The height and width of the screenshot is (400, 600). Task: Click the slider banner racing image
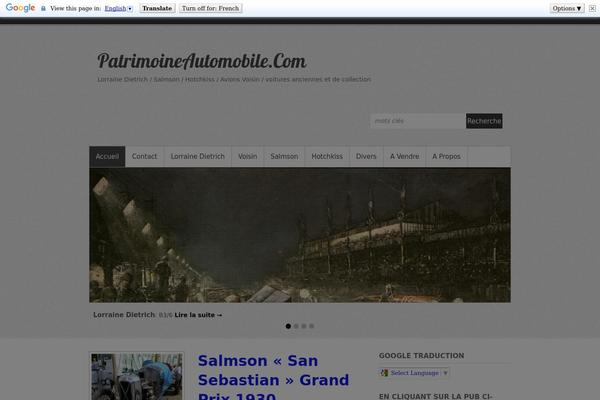300,235
